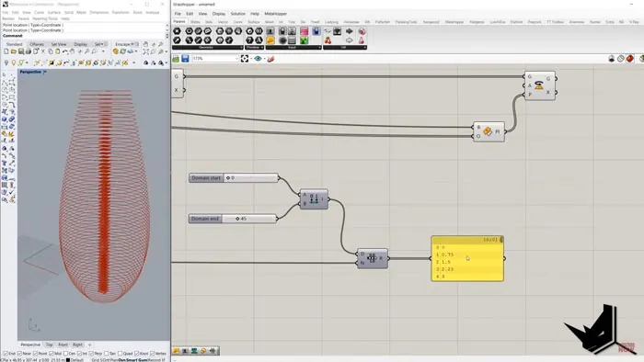This screenshot has width=644, height=362.
Task: Select CPlanes toolbar tab in Rhino
Action: coord(37,44)
